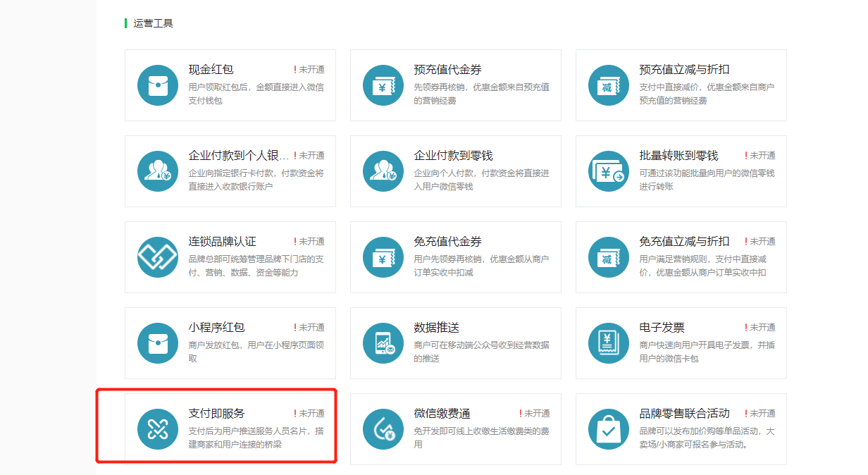Screen dimensions: 868x475
Task: Click description 用户领取红包后，金额直接进入微信支付钱包
Action: (x=256, y=94)
